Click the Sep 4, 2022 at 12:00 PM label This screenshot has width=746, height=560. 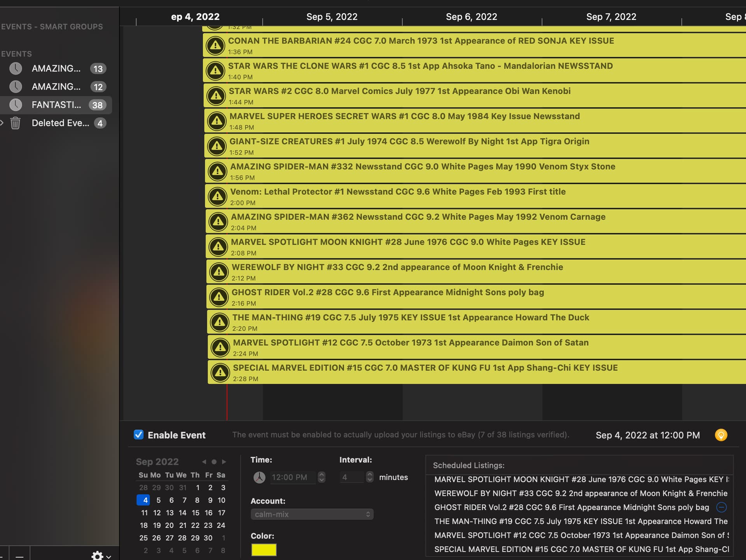point(648,435)
